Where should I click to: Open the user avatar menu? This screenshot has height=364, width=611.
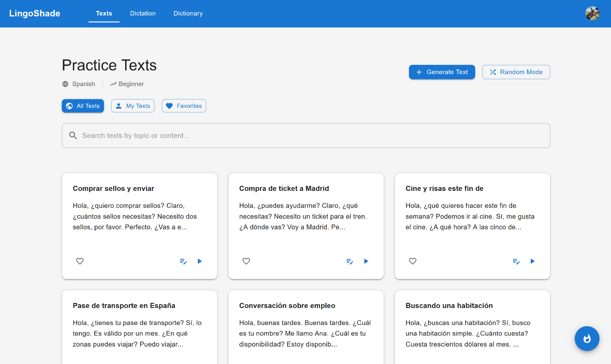click(x=592, y=14)
